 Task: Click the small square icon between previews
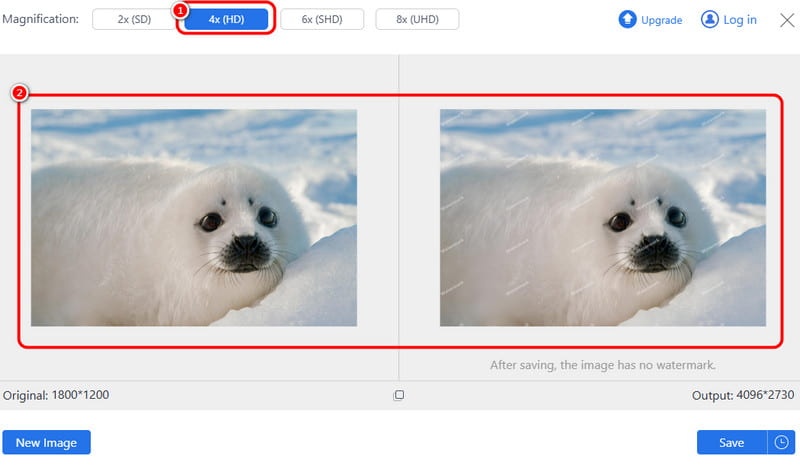(x=399, y=395)
